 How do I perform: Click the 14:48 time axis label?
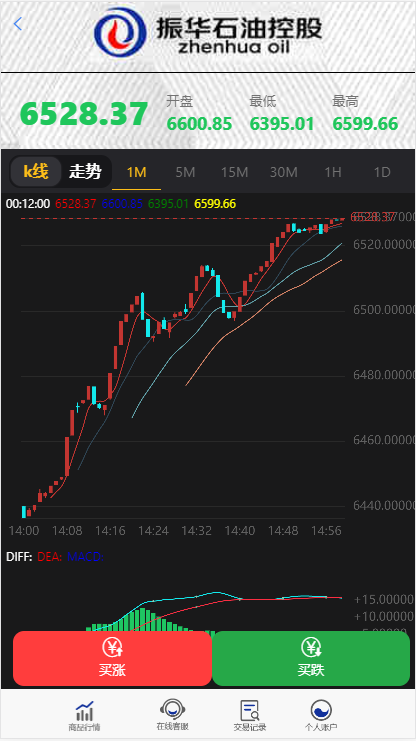pyautogui.click(x=283, y=531)
